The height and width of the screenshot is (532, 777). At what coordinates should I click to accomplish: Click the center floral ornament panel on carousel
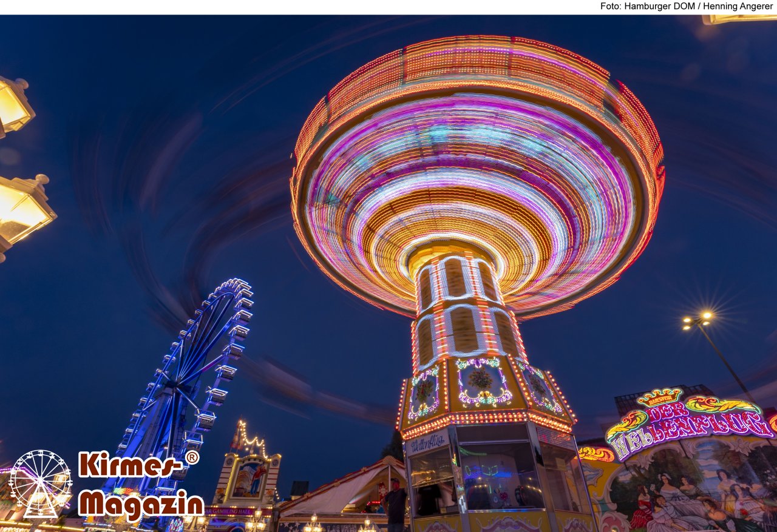point(483,382)
